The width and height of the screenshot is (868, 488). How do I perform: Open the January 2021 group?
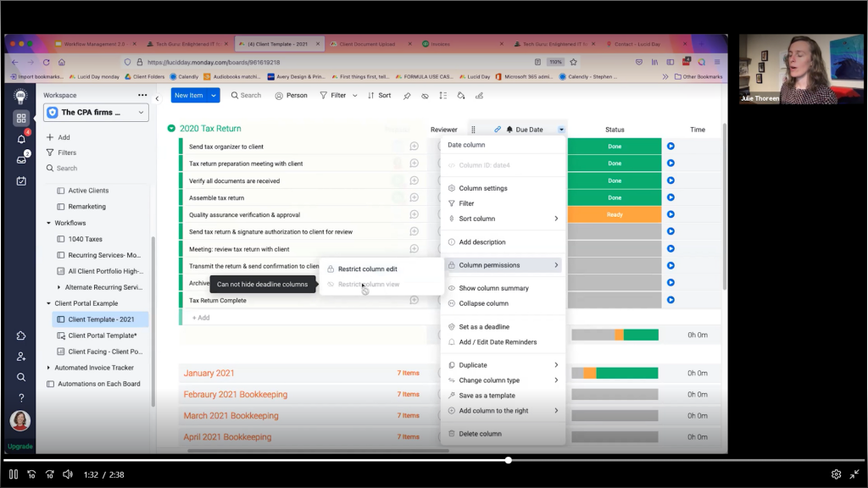pos(209,373)
